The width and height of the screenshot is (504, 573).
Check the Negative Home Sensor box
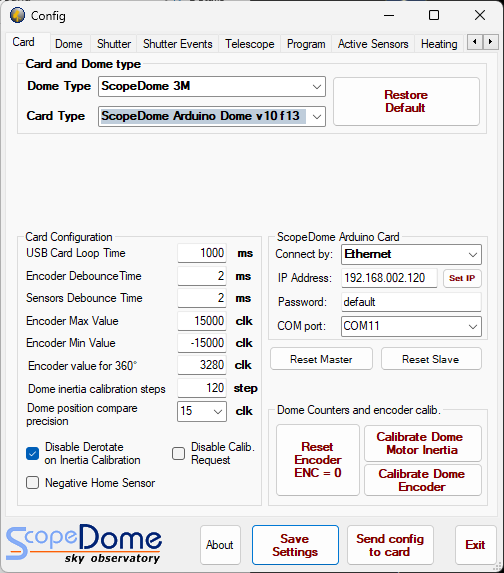(x=33, y=483)
